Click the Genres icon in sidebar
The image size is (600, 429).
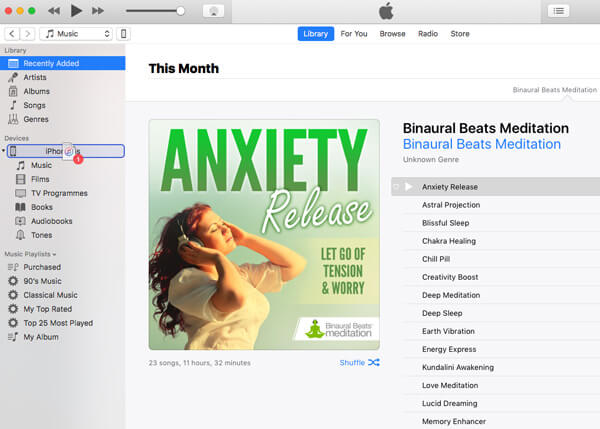pos(13,119)
